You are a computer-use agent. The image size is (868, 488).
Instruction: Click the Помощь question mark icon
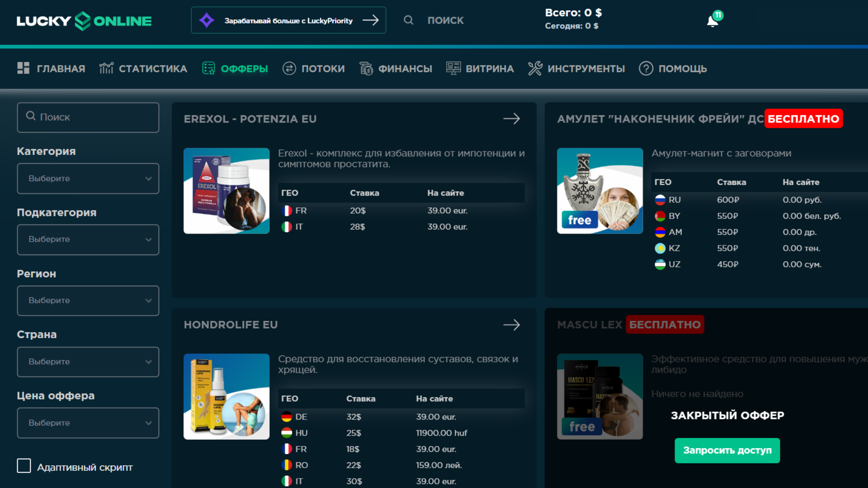[646, 68]
